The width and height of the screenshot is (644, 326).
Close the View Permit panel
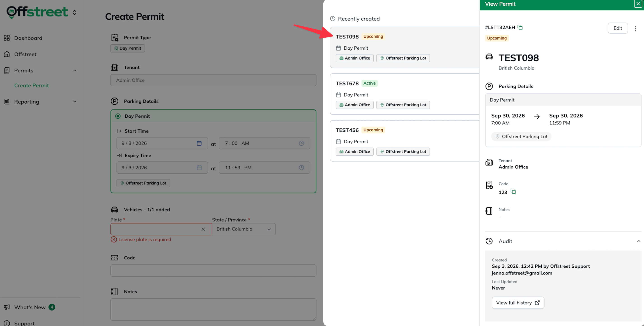(x=638, y=4)
